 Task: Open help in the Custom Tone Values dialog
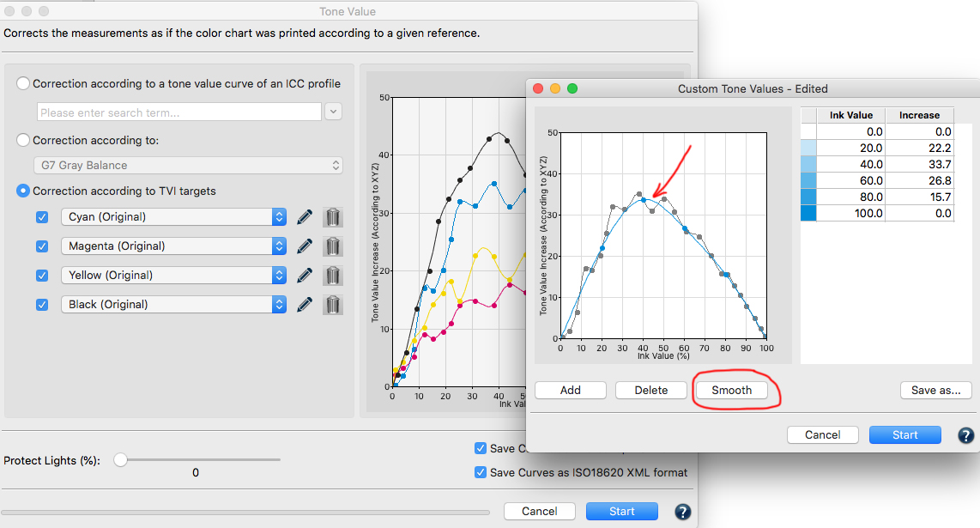[x=965, y=434]
